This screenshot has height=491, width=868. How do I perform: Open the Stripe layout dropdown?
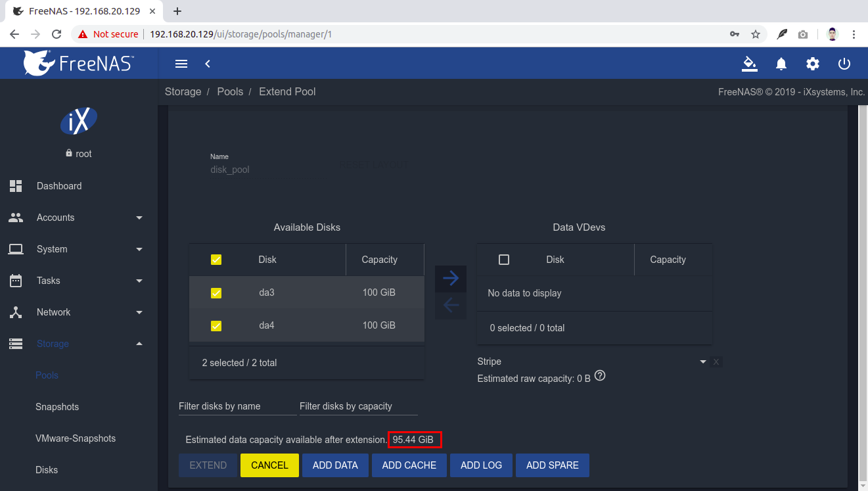pyautogui.click(x=591, y=362)
